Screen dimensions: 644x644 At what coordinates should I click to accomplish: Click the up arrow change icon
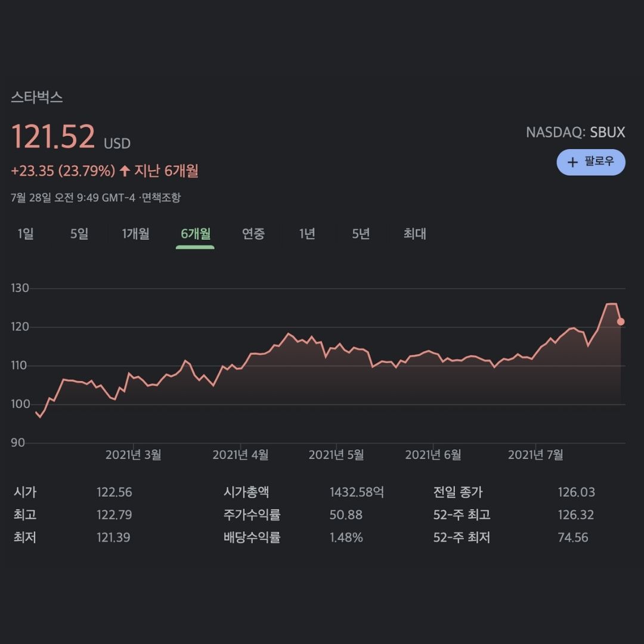[125, 171]
